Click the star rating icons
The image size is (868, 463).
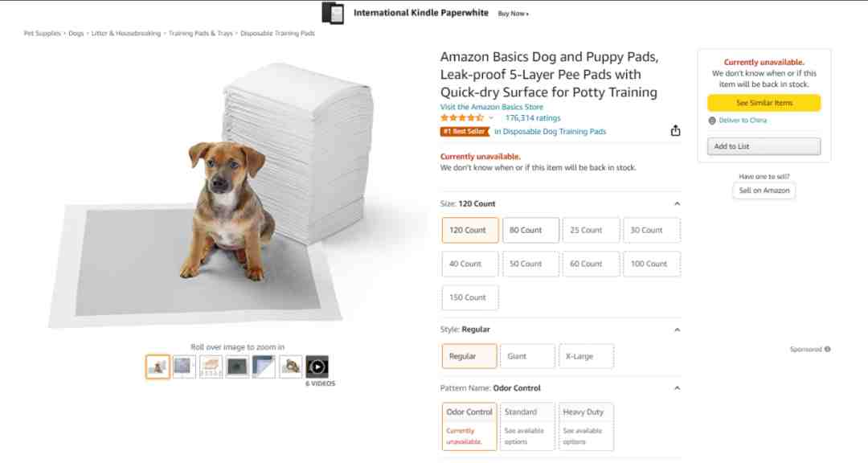point(461,118)
